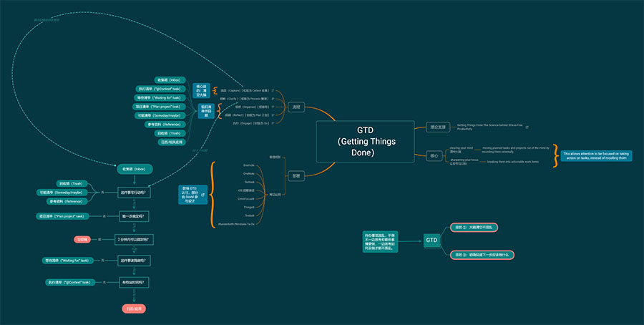Select the Plan project task pill in the organize list
644x325 pixels.
point(158,107)
